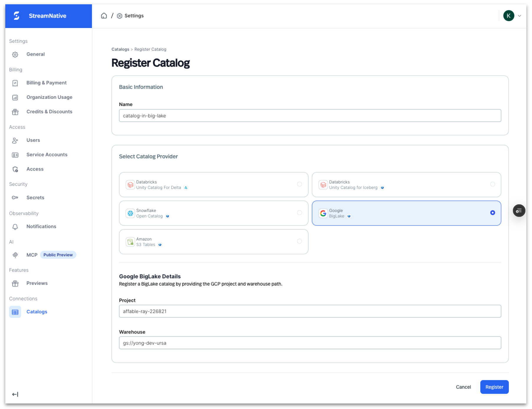The image size is (532, 409).
Task: Open Billing & Payment in sidebar
Action: point(46,83)
